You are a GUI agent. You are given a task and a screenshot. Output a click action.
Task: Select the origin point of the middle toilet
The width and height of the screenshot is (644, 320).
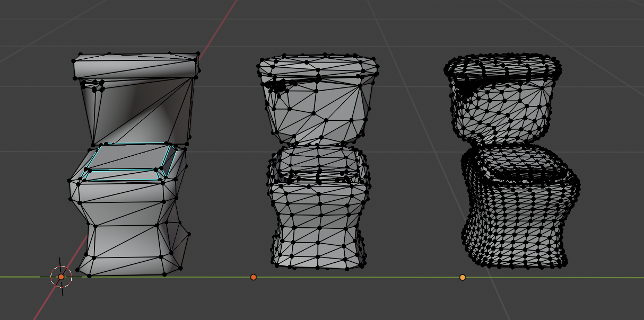[253, 276]
